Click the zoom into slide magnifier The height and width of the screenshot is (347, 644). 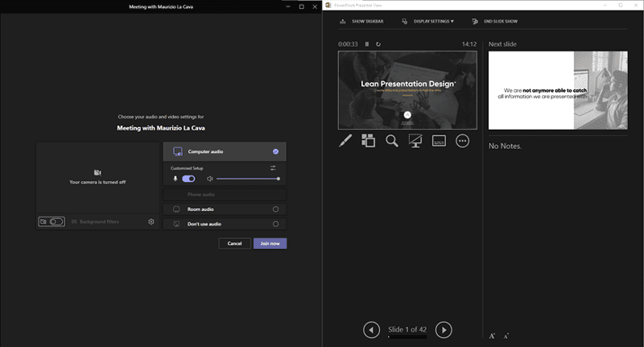(x=392, y=141)
